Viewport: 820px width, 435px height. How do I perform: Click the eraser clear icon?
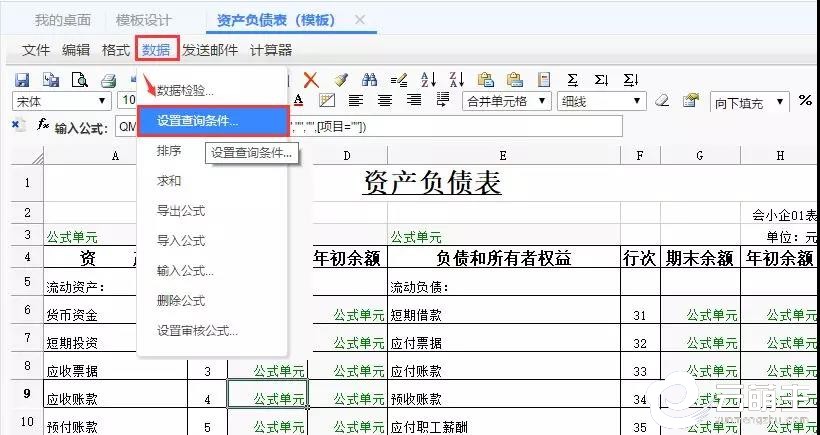coord(661,101)
